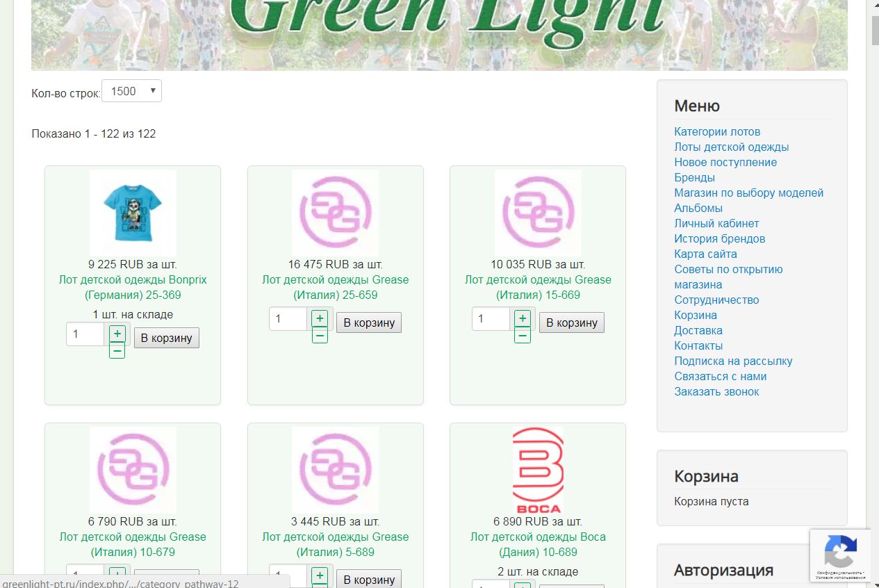Viewport: 879px width, 588px height.
Task: Click quantity field for Grease 15-669
Action: click(491, 319)
